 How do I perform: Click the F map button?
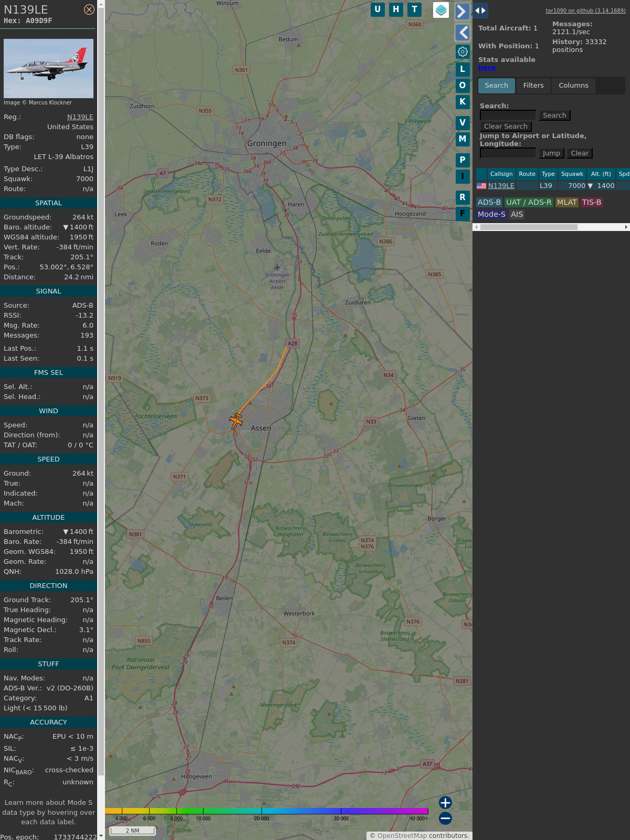pos(463,214)
